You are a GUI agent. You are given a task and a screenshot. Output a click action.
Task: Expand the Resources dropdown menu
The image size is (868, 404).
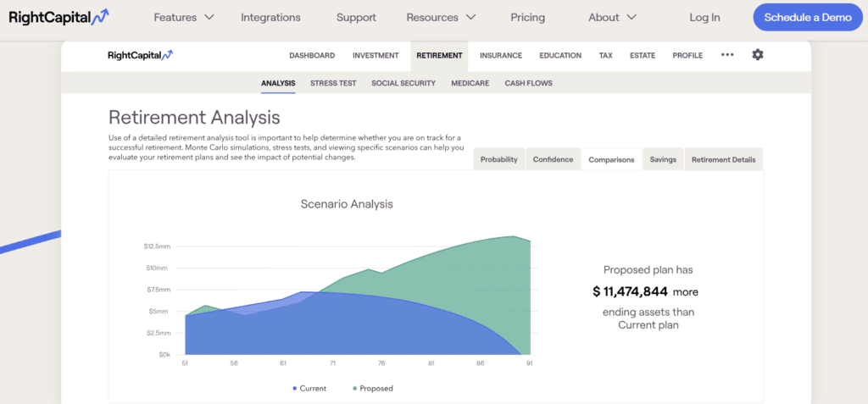[x=441, y=17]
